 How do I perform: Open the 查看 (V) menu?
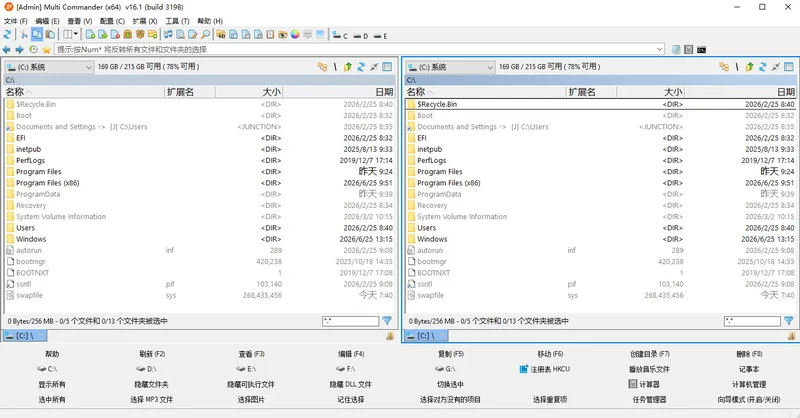[80, 21]
